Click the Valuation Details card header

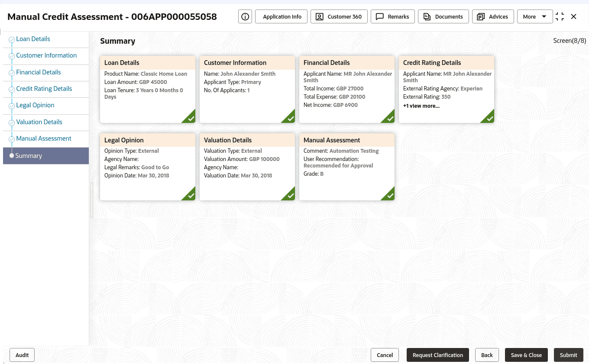click(247, 140)
